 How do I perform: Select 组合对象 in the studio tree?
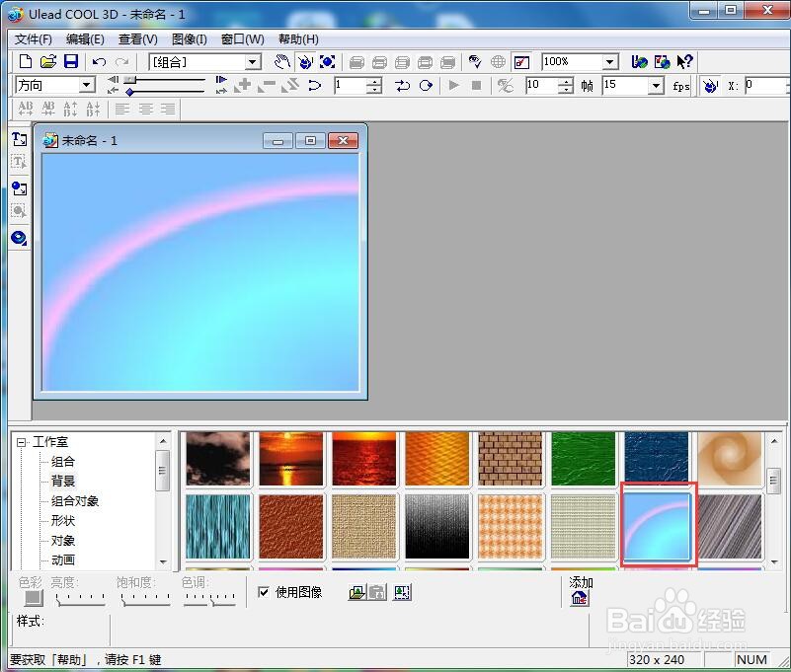coord(75,500)
